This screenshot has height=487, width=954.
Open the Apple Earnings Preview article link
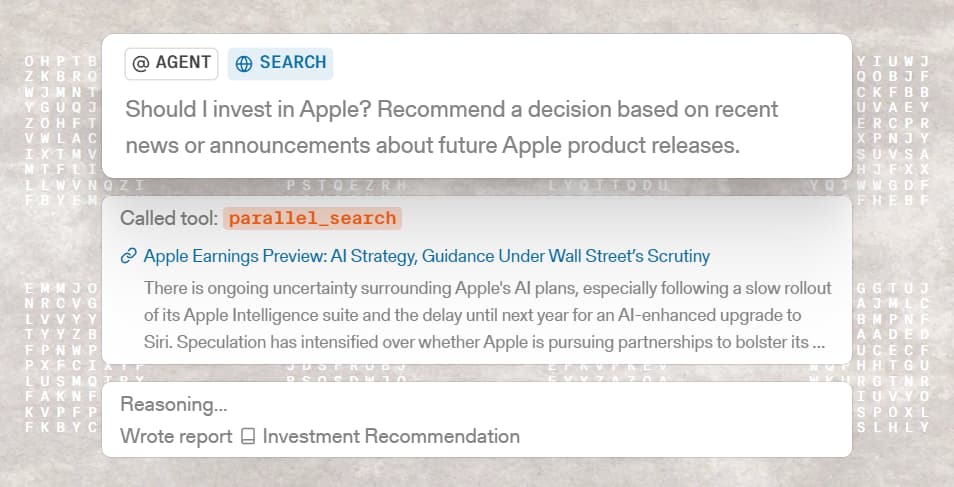coord(427,256)
